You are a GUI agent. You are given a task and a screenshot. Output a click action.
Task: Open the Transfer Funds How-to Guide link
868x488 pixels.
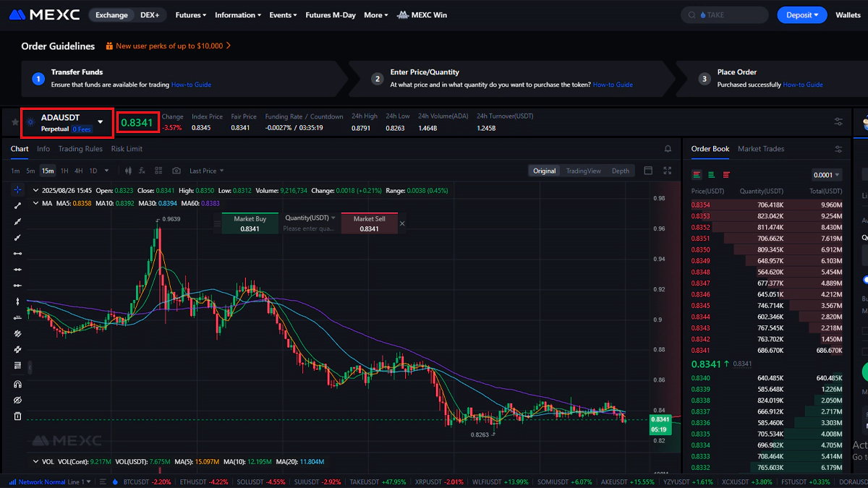click(x=191, y=85)
